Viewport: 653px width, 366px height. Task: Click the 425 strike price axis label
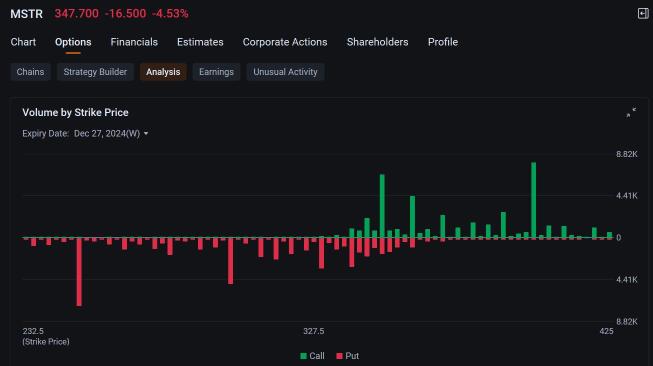(606, 331)
